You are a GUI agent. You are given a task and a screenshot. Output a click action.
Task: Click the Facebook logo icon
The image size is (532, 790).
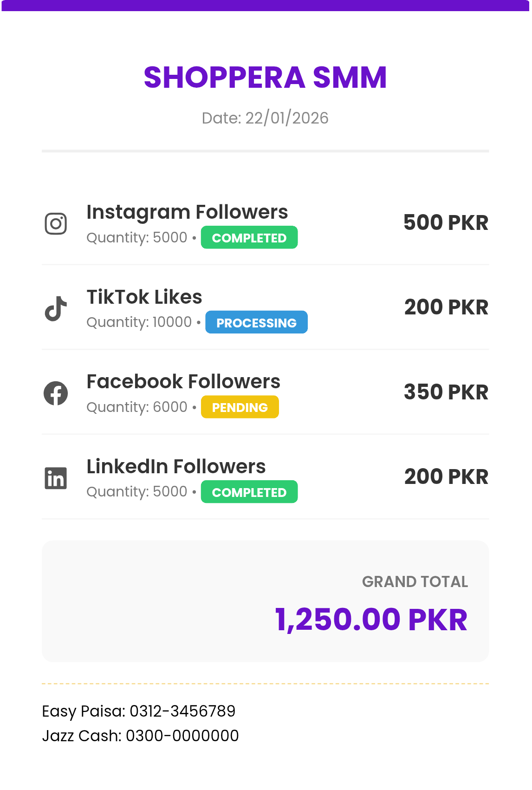click(x=56, y=393)
